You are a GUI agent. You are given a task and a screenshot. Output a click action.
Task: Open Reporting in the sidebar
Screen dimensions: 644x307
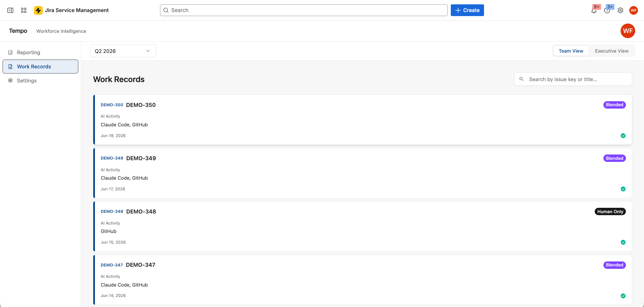40,53
